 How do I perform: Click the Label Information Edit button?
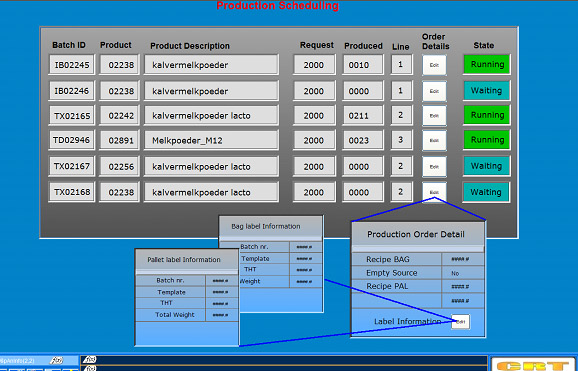tap(460, 322)
